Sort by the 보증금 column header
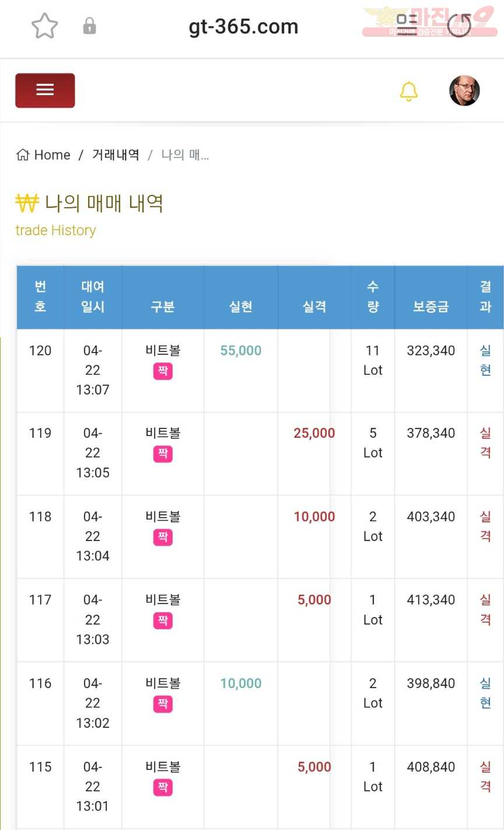Image resolution: width=504 pixels, height=830 pixels. point(431,306)
